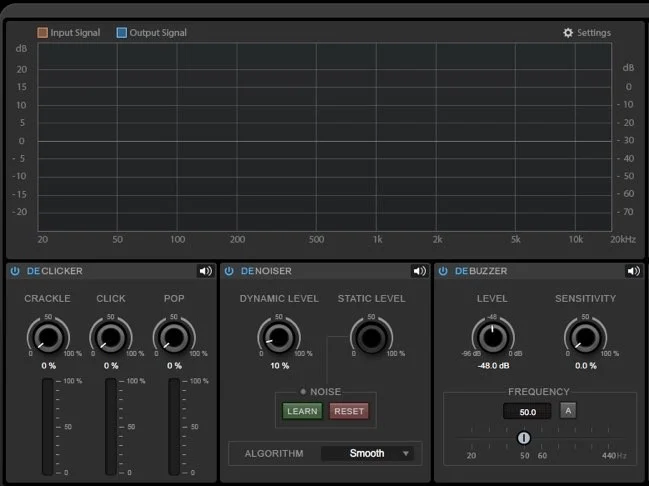649x486 pixels.
Task: Click the Dynamic Level knob
Action: [279, 337]
